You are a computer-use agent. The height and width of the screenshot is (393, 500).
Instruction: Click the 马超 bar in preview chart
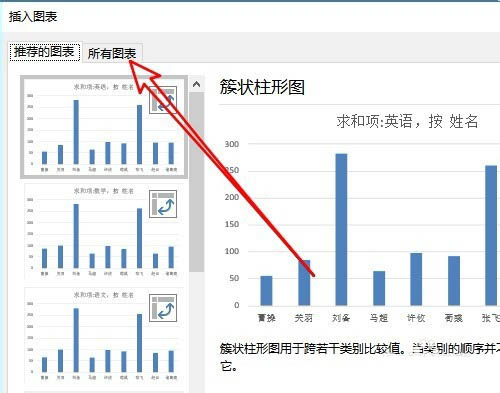point(379,288)
